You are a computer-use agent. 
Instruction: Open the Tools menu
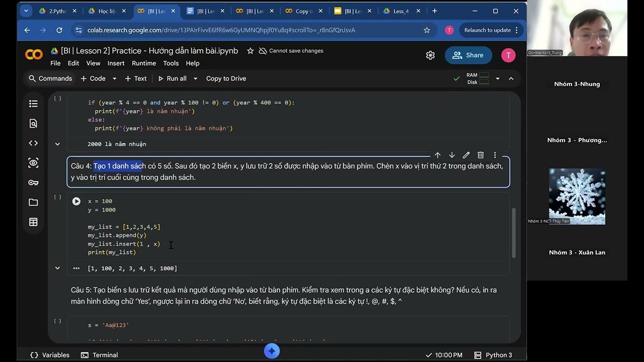[x=171, y=63]
